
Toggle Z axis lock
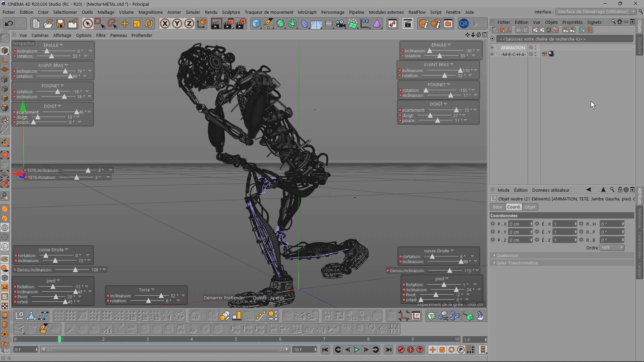coord(189,24)
